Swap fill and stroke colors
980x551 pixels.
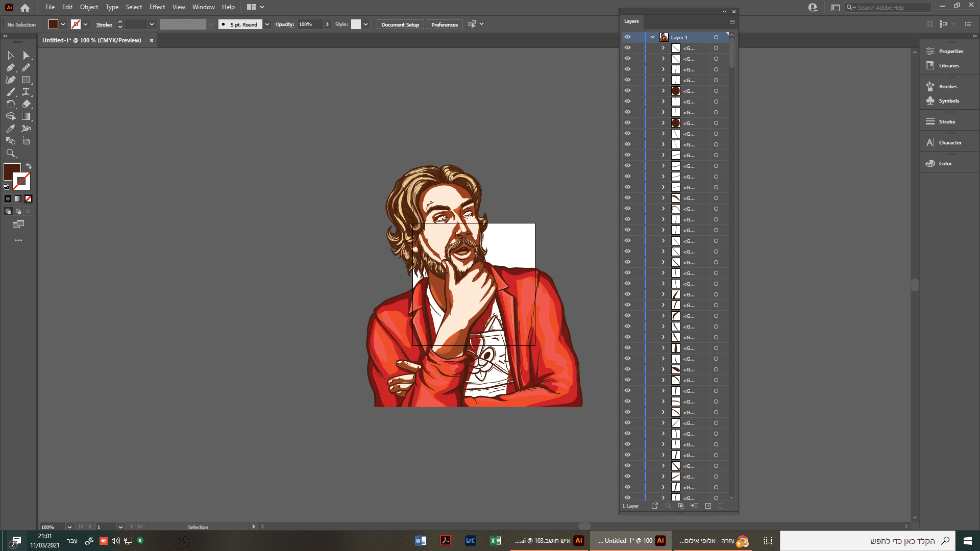[x=29, y=166]
